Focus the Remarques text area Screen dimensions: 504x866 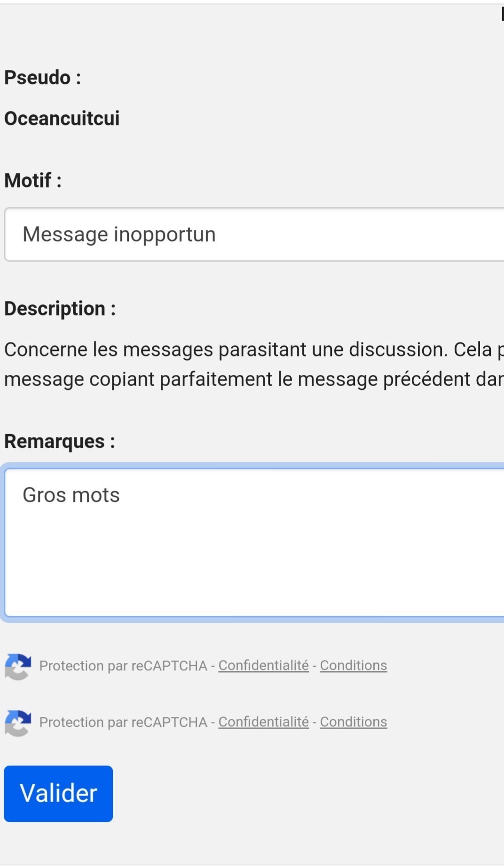(254, 542)
